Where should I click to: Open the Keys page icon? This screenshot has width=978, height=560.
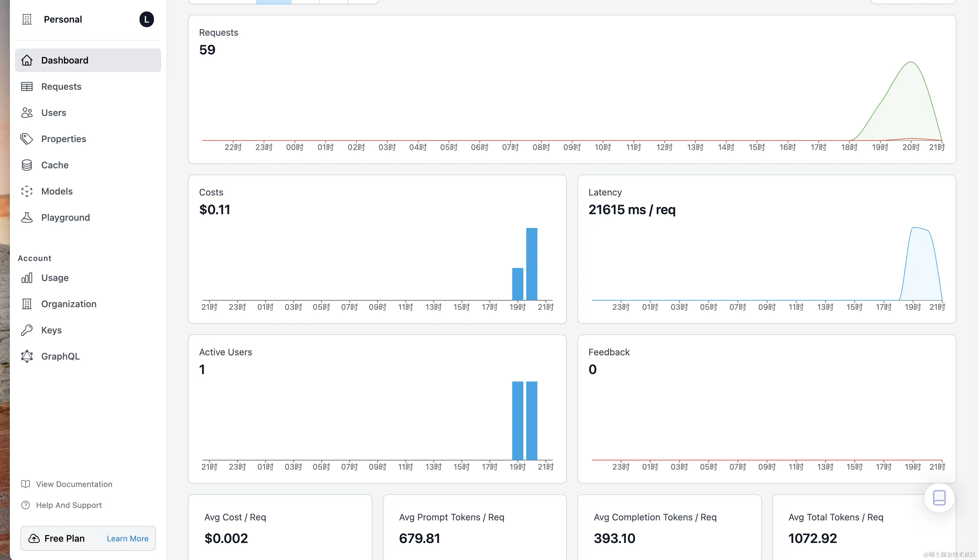27,330
